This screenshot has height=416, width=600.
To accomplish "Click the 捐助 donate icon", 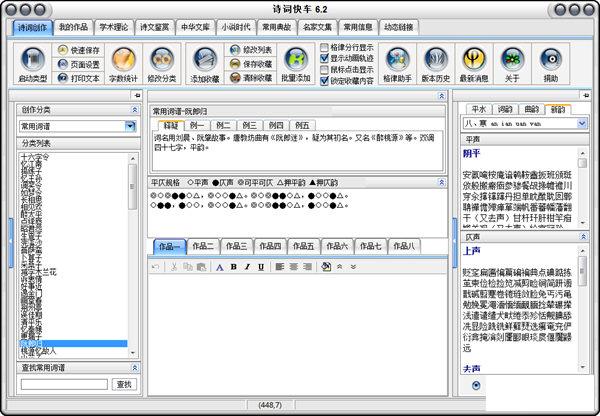I will pos(551,64).
